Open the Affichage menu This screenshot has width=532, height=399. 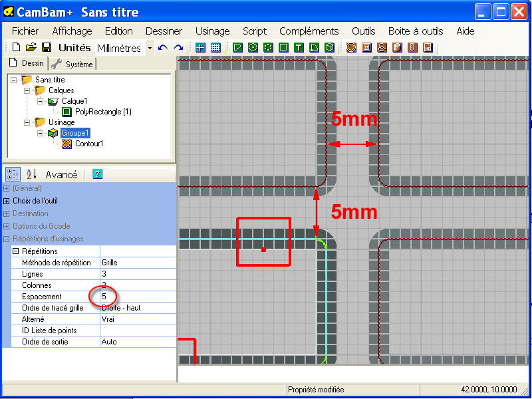pyautogui.click(x=72, y=31)
